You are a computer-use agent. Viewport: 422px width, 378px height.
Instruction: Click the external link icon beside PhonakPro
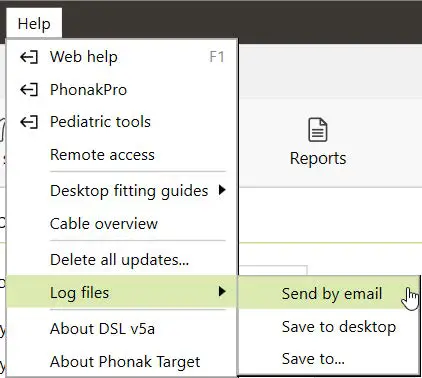coord(29,90)
